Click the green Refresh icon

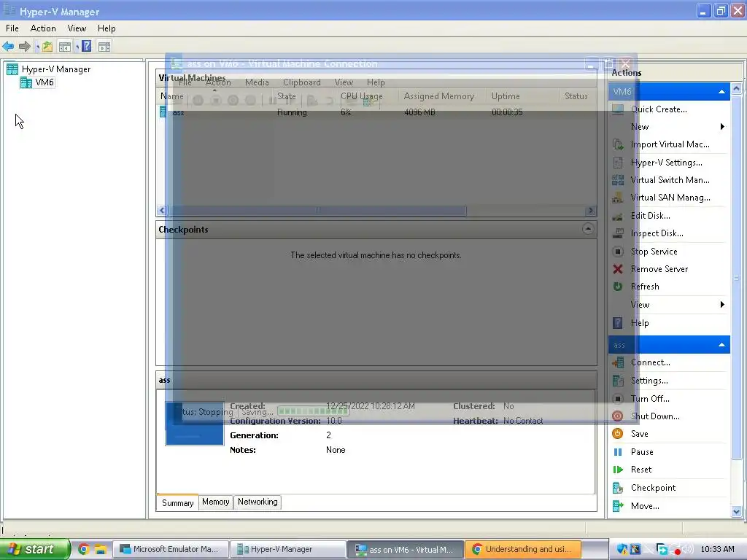618,287
